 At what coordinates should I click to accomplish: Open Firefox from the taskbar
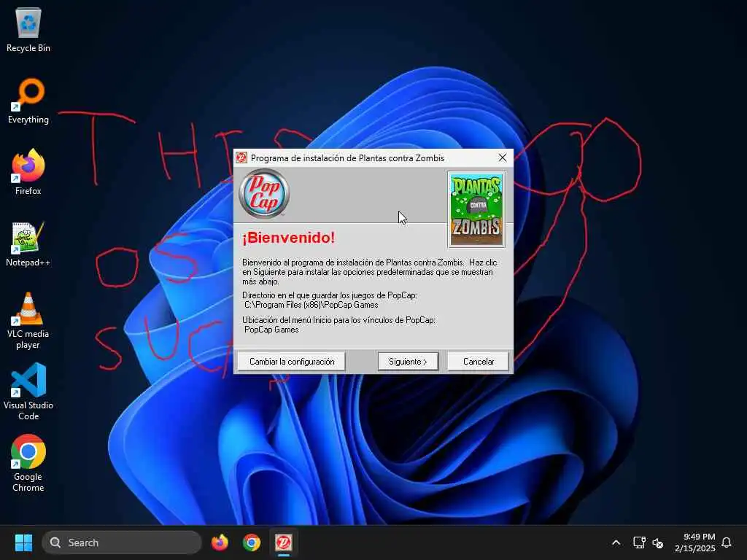pyautogui.click(x=220, y=542)
